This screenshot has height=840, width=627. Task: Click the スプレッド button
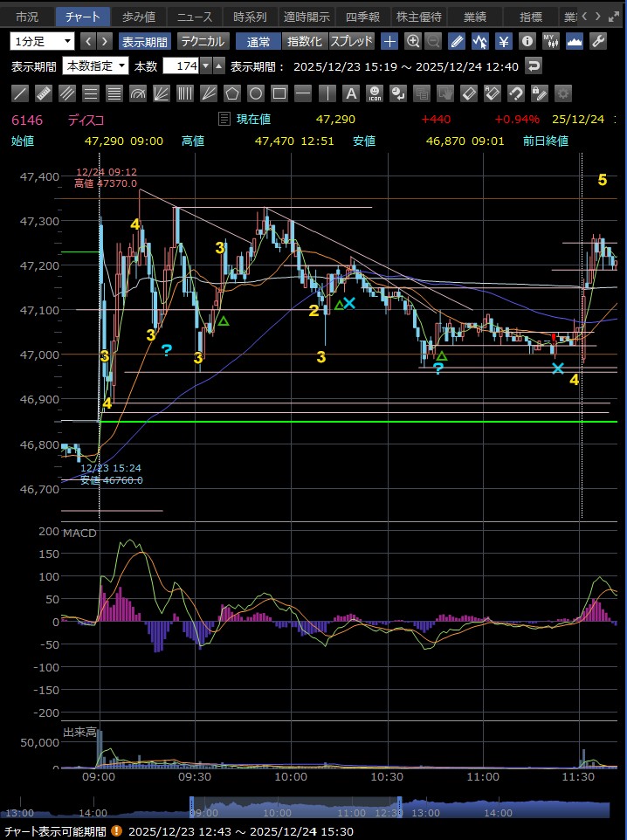(x=352, y=41)
